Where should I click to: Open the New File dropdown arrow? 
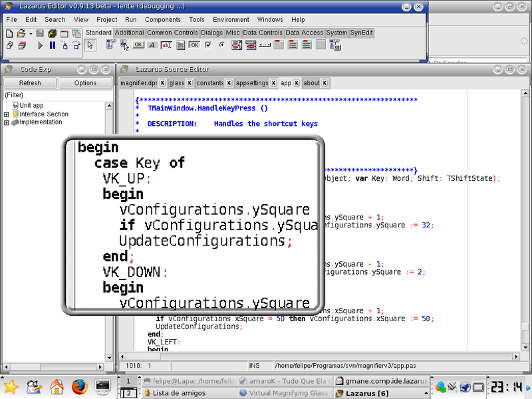[31, 33]
